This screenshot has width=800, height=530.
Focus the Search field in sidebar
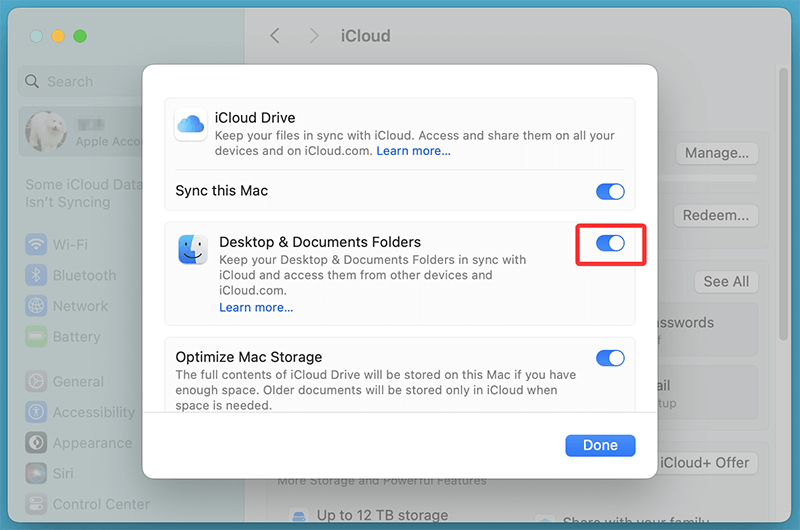pos(82,82)
